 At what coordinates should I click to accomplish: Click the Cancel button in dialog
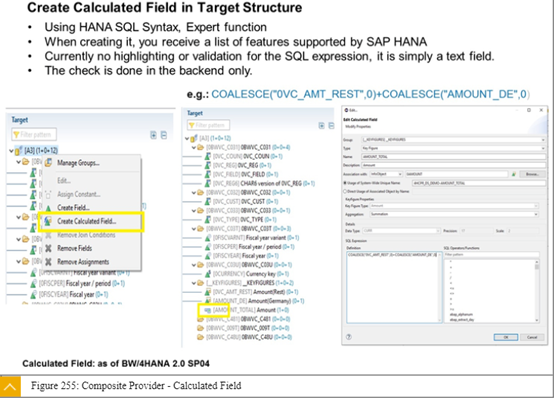tap(532, 337)
